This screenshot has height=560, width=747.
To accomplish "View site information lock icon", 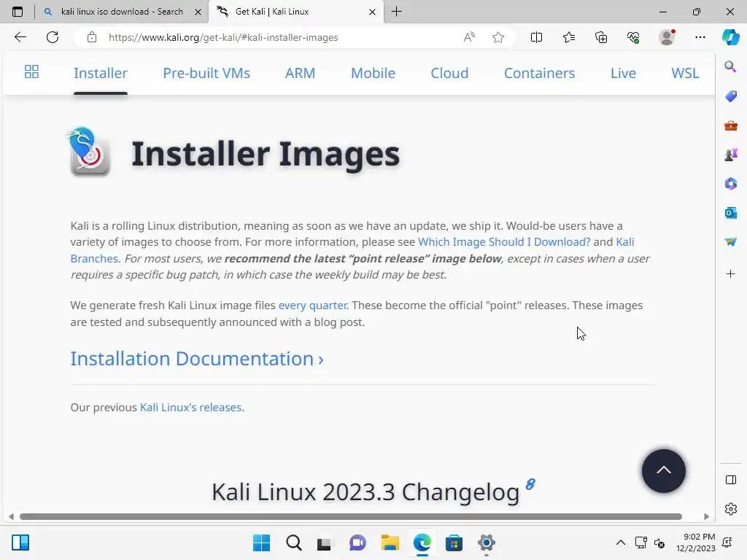I will [92, 37].
